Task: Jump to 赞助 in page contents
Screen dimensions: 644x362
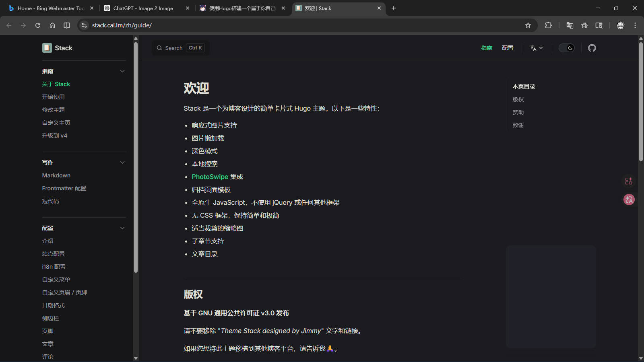Action: pos(518,112)
